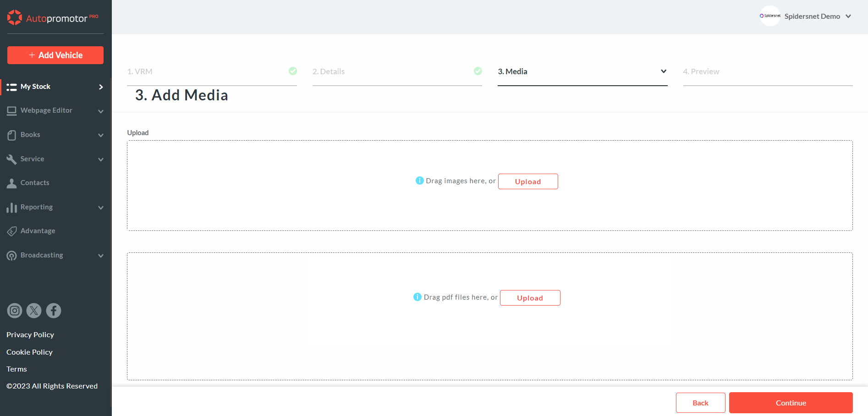Select the My Stock menu item
868x416 pixels.
click(36, 87)
